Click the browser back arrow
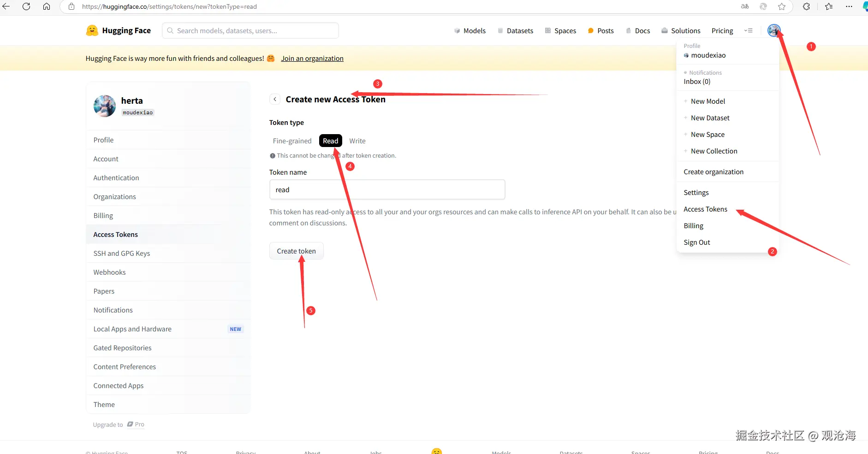 (6, 6)
